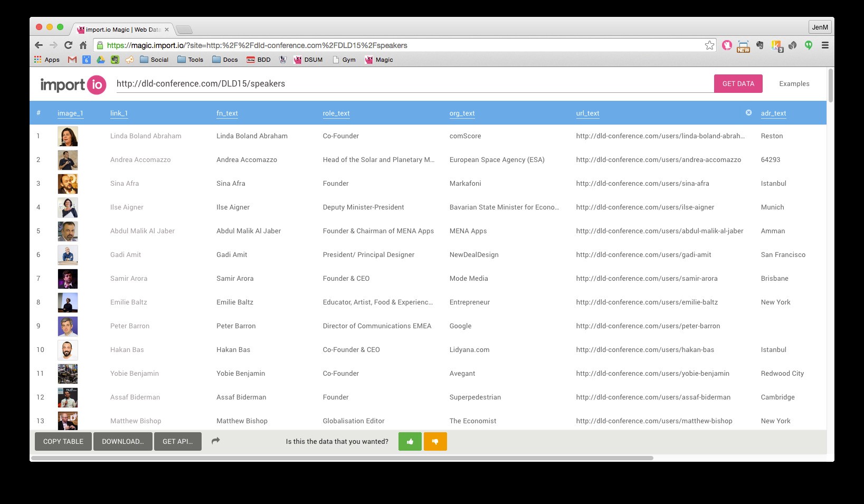
Task: Click the dld-conference URL input field
Action: coord(412,84)
